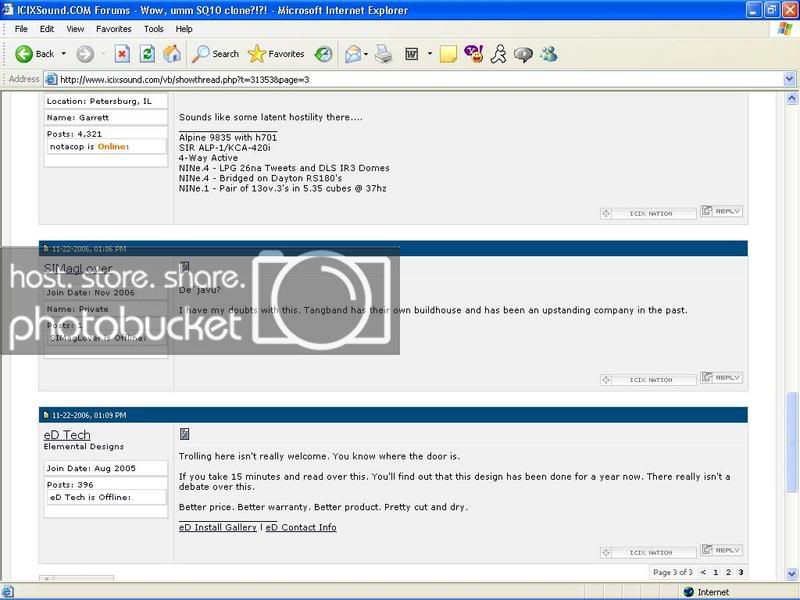
Task: Click the previous page arrow in pagination
Action: point(704,572)
